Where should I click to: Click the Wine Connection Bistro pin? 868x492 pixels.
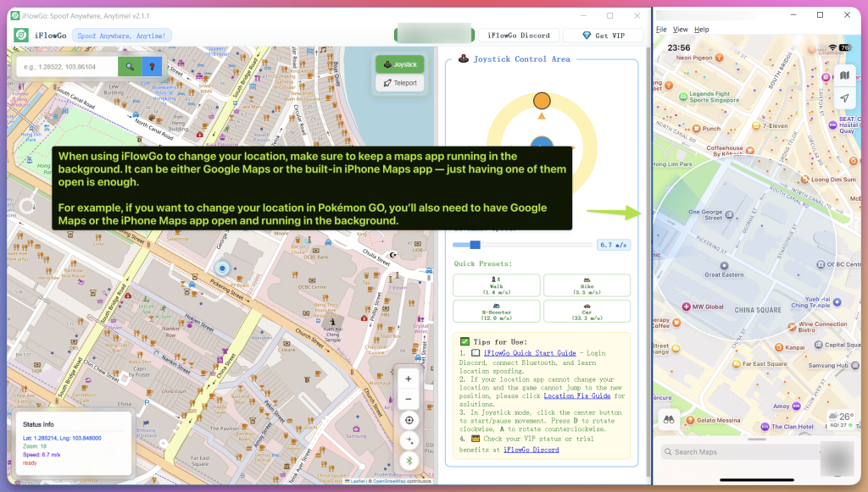[x=793, y=327]
